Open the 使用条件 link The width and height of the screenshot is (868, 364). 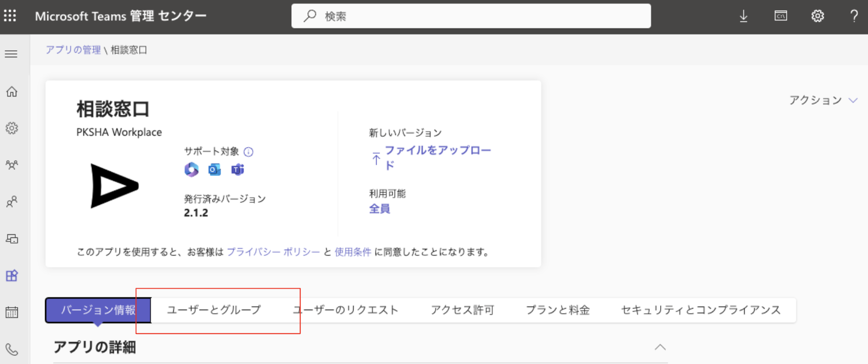(353, 252)
